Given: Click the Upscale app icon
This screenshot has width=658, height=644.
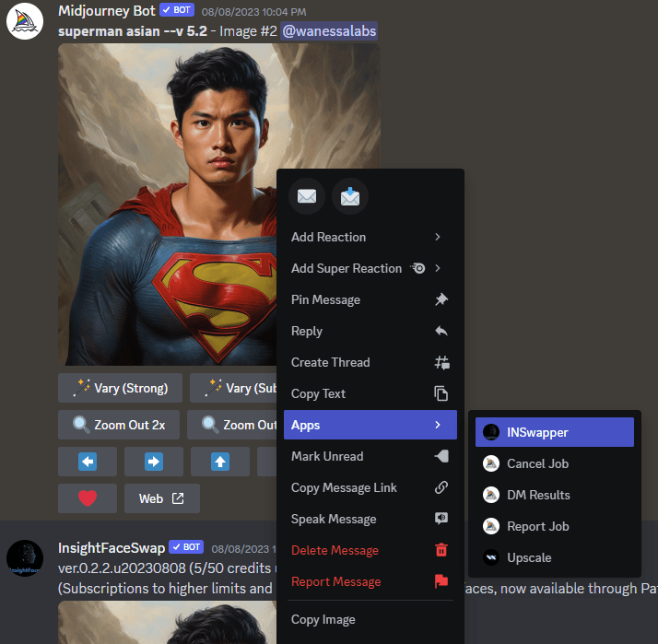Looking at the screenshot, I should [491, 557].
